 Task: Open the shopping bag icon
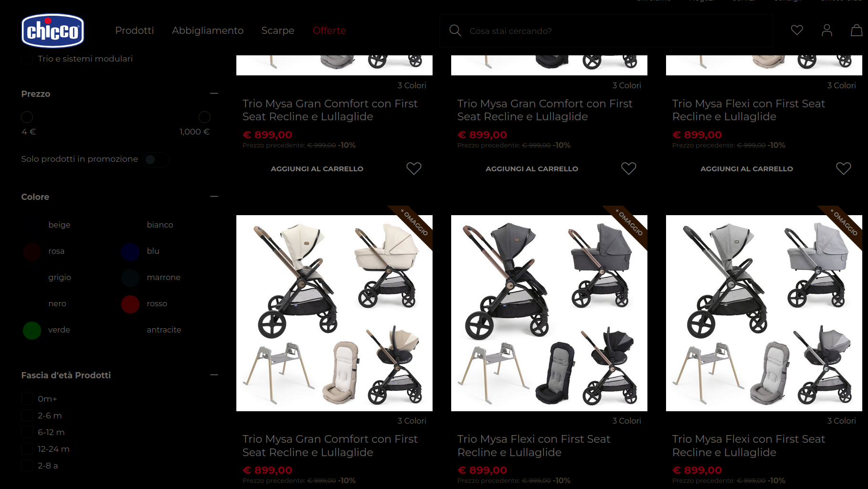[x=857, y=31]
